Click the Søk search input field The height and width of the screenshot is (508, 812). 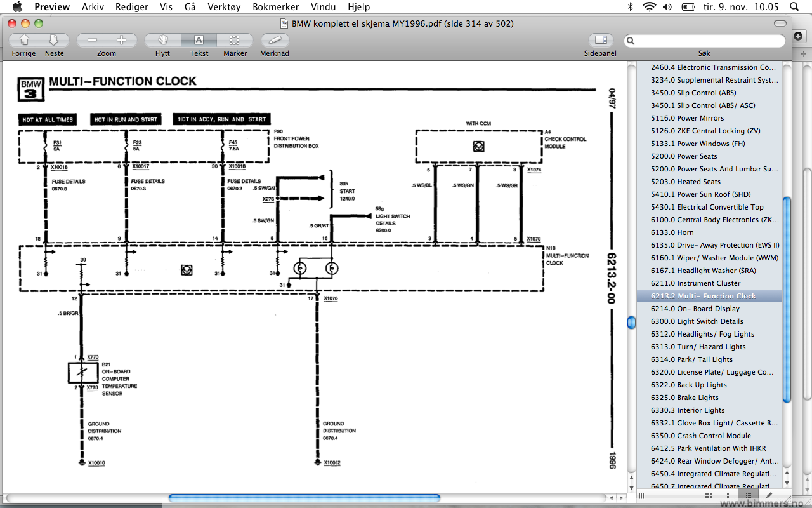pyautogui.click(x=704, y=41)
